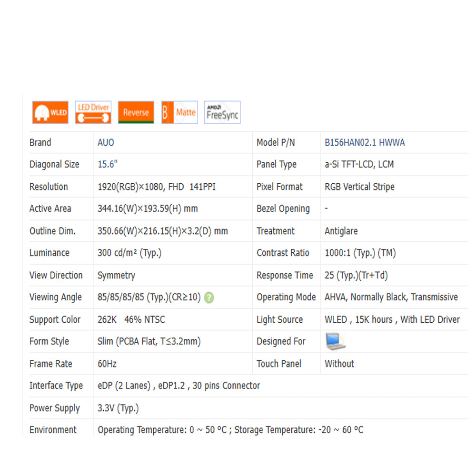
Task: Click the Reverse badge icon
Action: [x=136, y=112]
